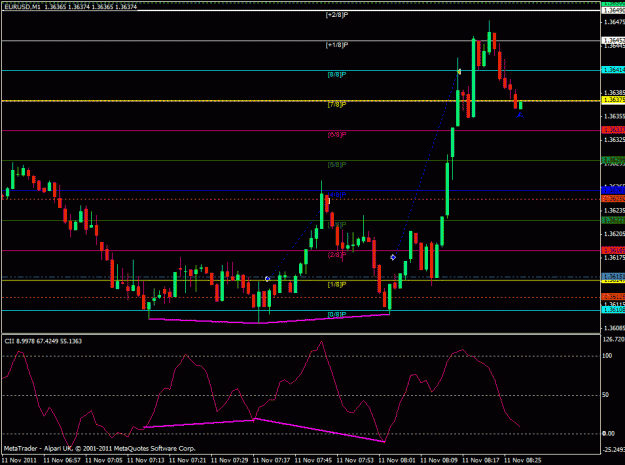Click the 1.36175 price scale value
625x465 pixels.
[x=614, y=258]
